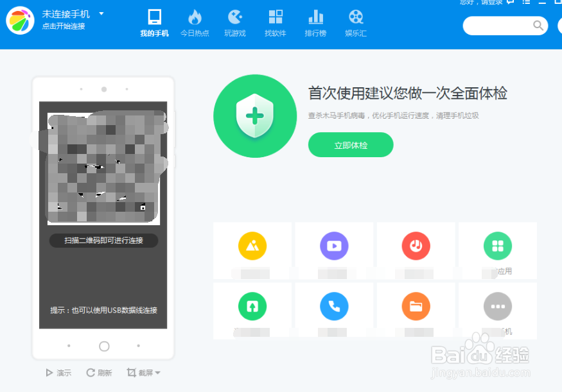
Task: Open the gray more options icon tile
Action: 498,307
